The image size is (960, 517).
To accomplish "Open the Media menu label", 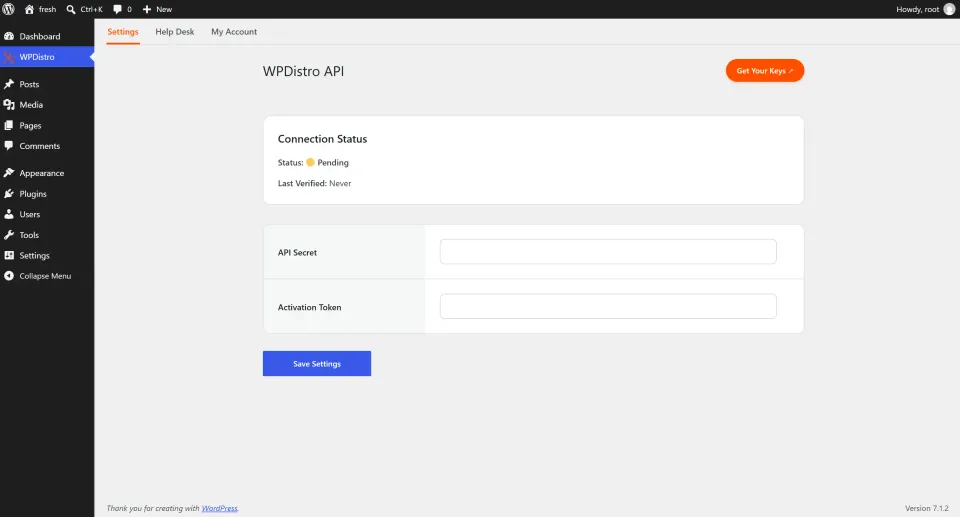I will pyautogui.click(x=31, y=105).
